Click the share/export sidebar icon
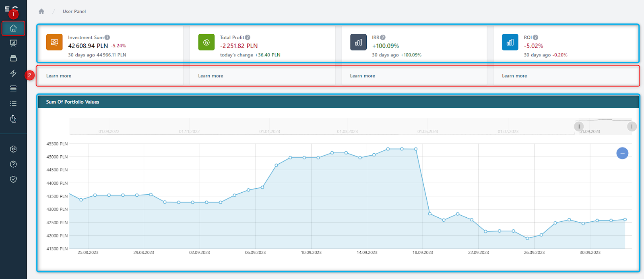The image size is (644, 279). [x=13, y=119]
